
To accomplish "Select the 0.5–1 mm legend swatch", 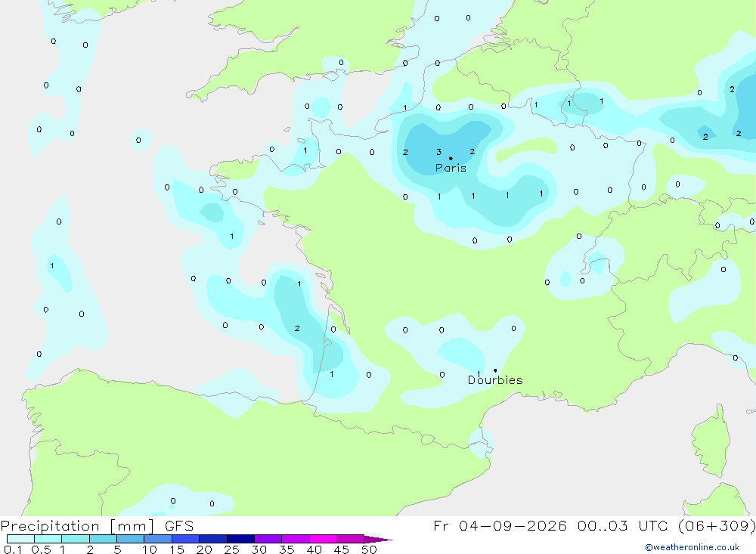I will tap(48, 539).
